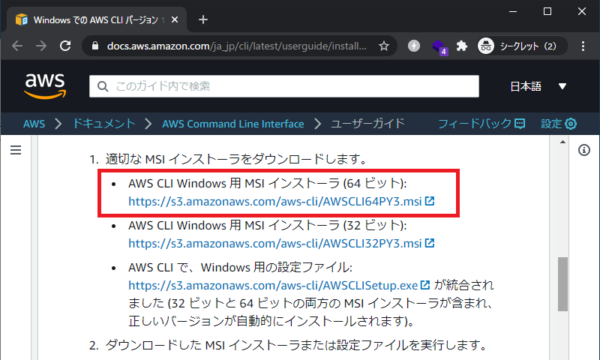Screen dimensions: 600x360
Task: Maximize the Chrome window
Action: tap(547, 11)
